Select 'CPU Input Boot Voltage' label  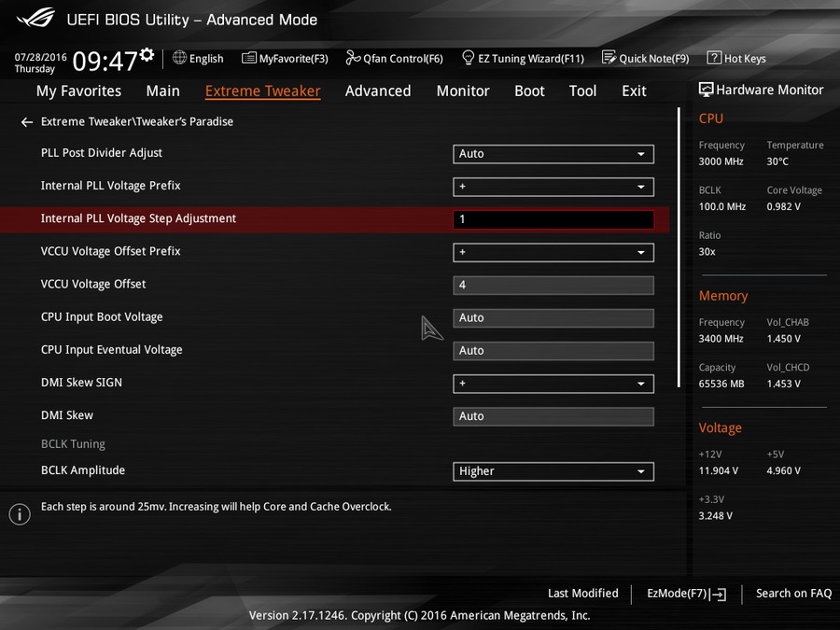click(102, 317)
